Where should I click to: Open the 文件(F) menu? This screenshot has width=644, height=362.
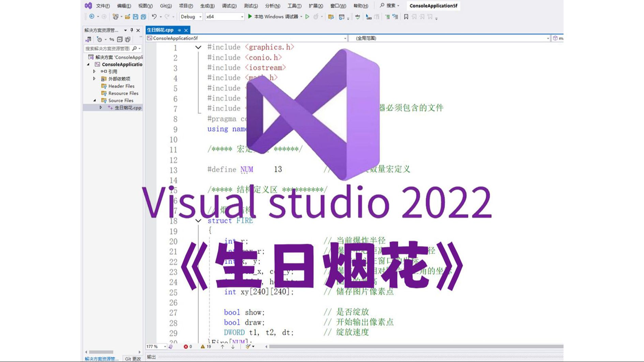coord(103,6)
